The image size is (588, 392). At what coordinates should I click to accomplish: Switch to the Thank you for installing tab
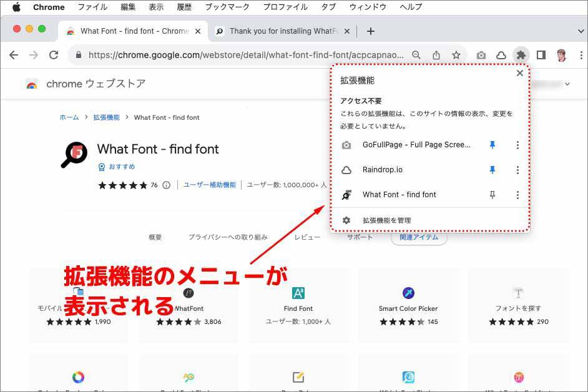click(281, 31)
